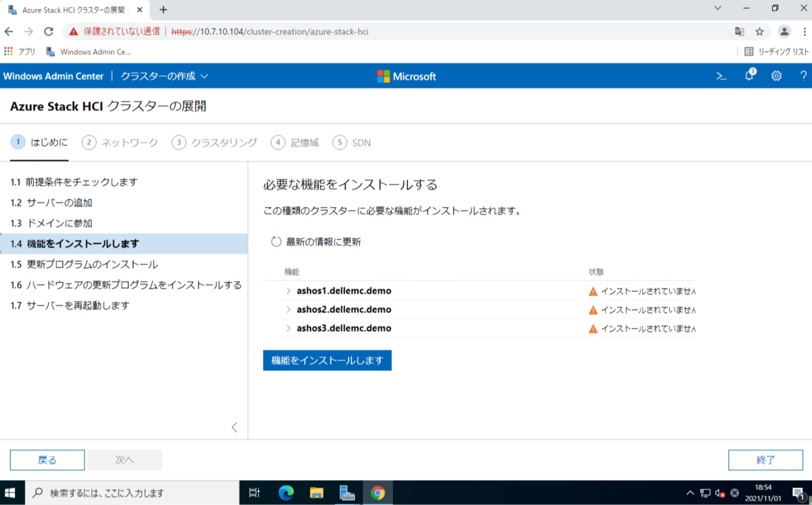Click the 次へ button
812x505 pixels.
[125, 460]
